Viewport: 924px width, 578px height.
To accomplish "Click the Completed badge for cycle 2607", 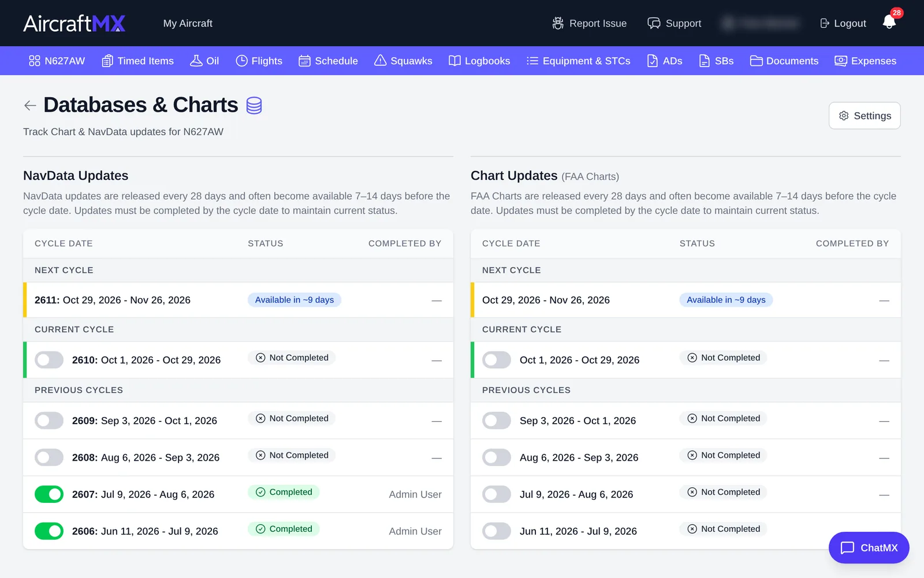I will pyautogui.click(x=284, y=492).
